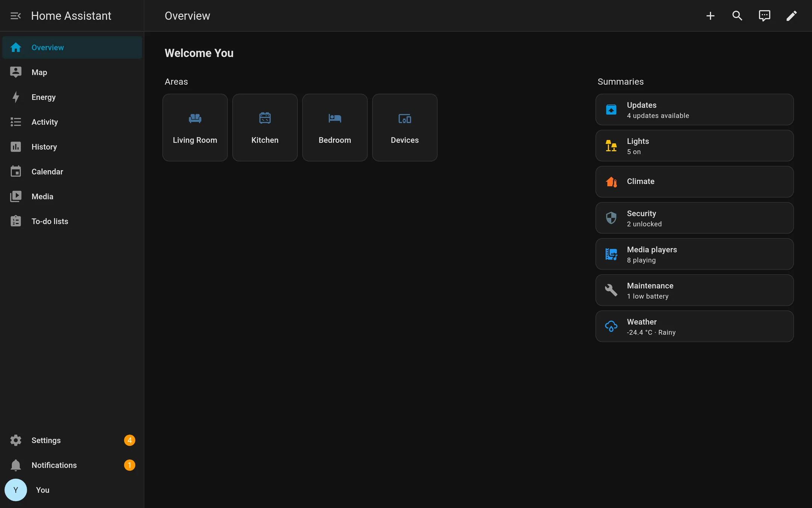Open the Climate summary card
812x508 pixels.
(695, 182)
